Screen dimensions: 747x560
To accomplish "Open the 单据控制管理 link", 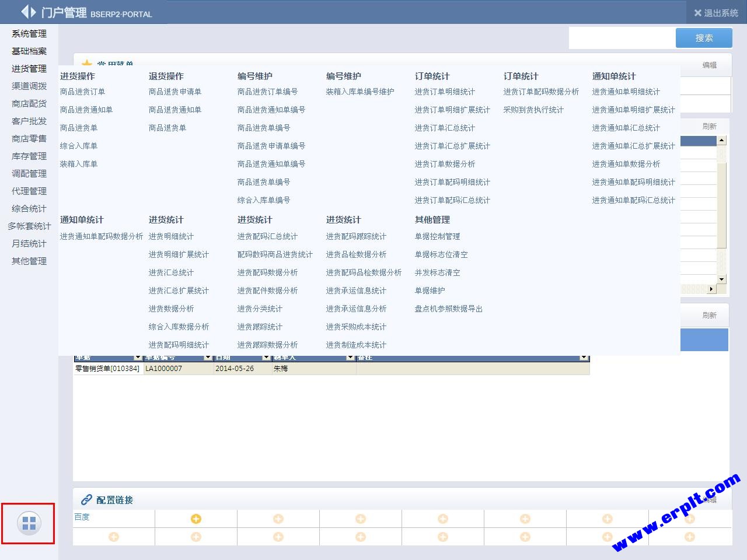I will click(438, 236).
